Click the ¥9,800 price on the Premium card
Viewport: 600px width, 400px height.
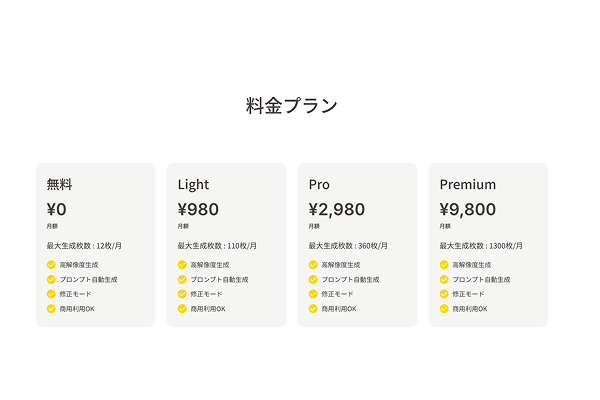pyautogui.click(x=468, y=209)
